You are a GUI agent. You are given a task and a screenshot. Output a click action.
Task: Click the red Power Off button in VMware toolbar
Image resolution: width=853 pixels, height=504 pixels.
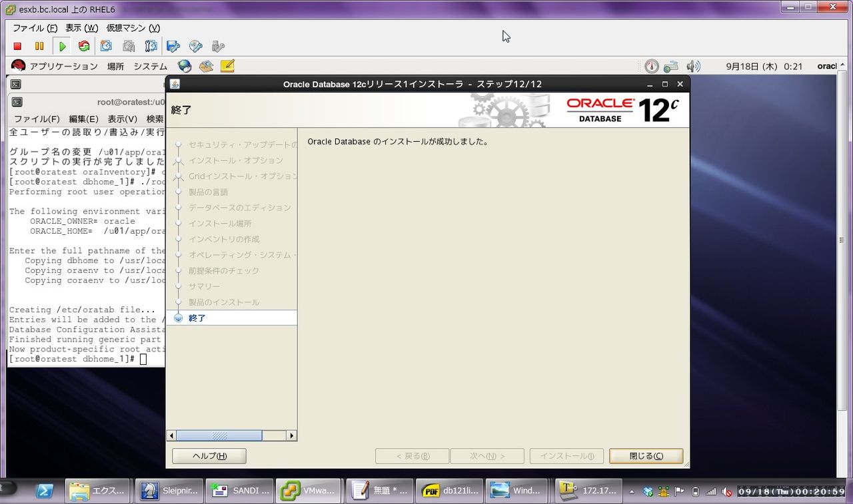(18, 47)
